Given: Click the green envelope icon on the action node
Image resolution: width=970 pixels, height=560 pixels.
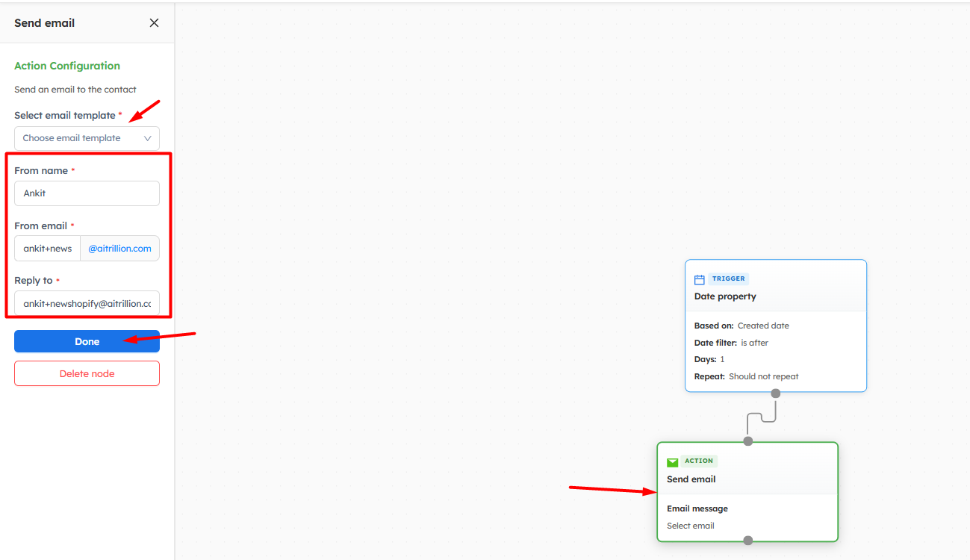Looking at the screenshot, I should 673,462.
